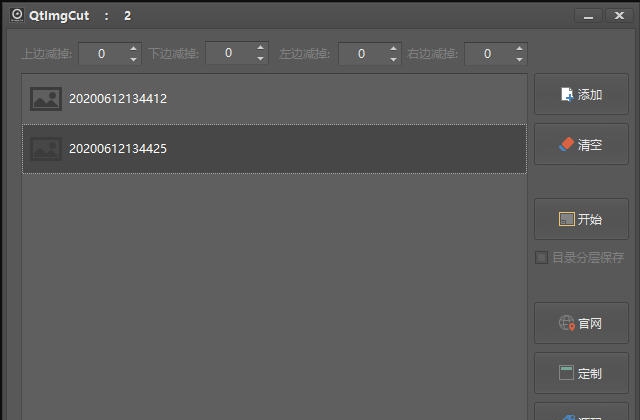Click the QtImgCut app icon in title bar
This screenshot has height=420, width=640.
[17, 15]
